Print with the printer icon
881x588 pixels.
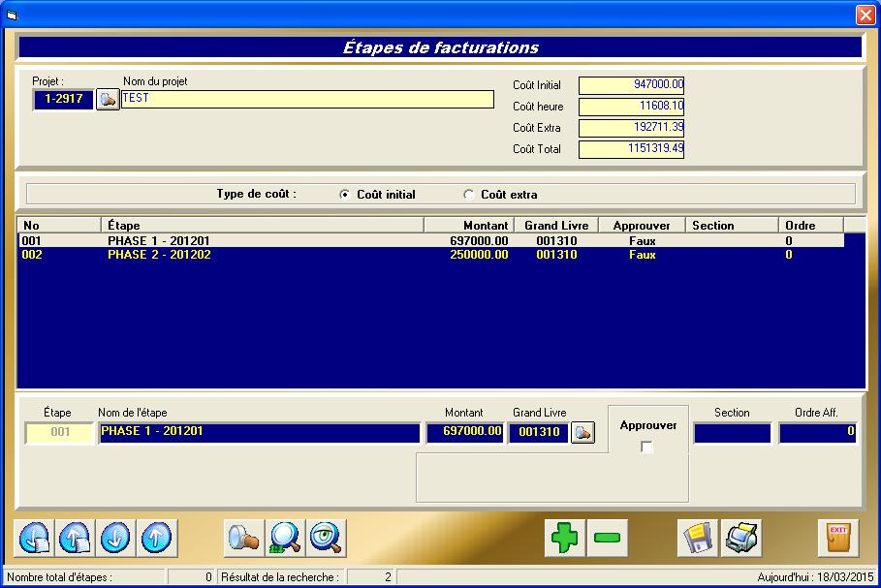741,538
